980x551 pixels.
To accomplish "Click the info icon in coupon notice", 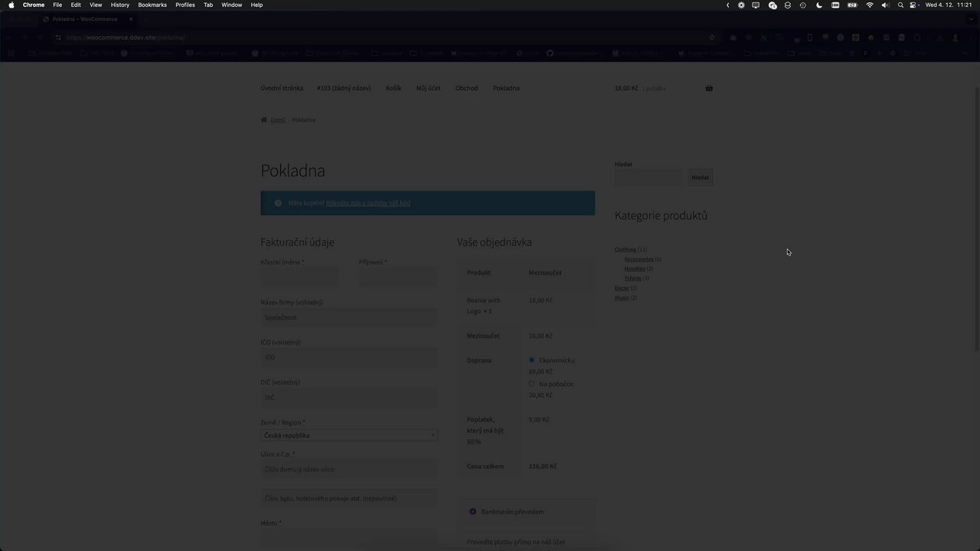I will pyautogui.click(x=278, y=203).
